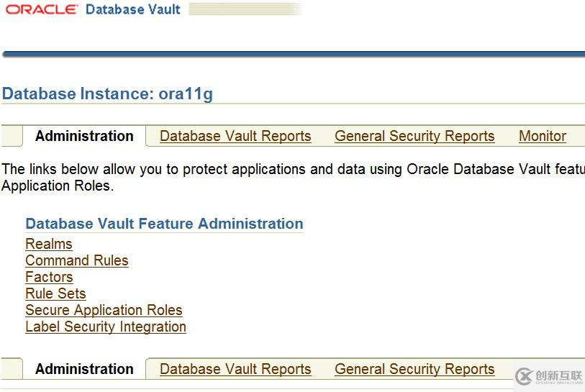Select the top Administration tab
Viewport: 585px width, 392px height.
(84, 136)
